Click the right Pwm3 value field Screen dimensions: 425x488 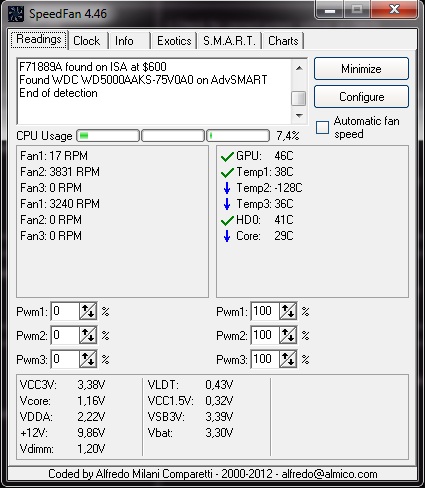point(265,359)
